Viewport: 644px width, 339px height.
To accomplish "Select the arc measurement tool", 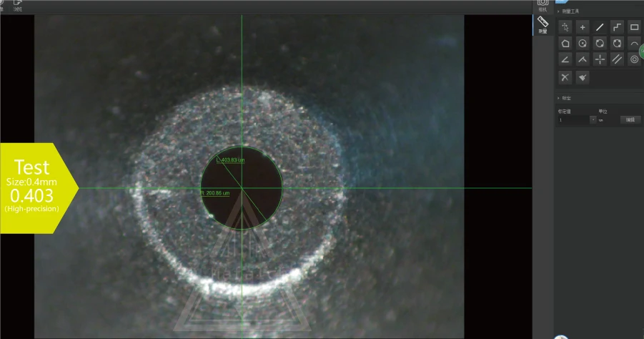I will [x=634, y=43].
